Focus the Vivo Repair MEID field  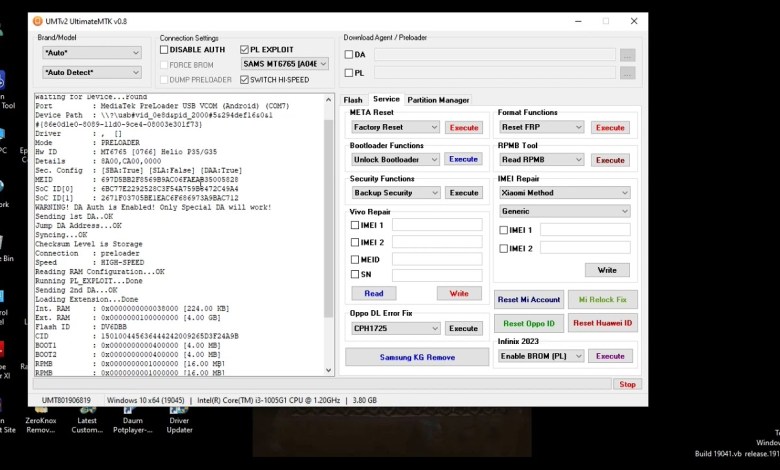(x=437, y=259)
